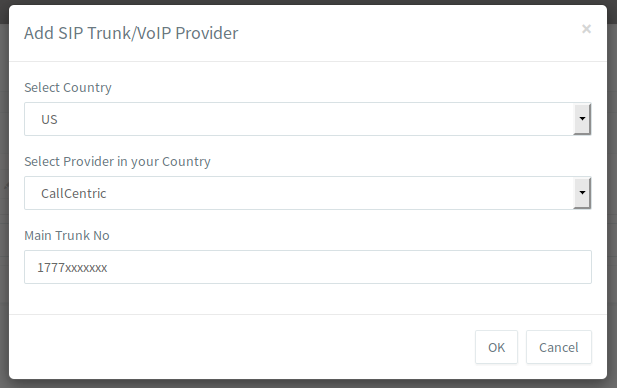Click the dimmed backdrop below the dialog
Viewport: 617px width, 388px height.
click(308, 384)
